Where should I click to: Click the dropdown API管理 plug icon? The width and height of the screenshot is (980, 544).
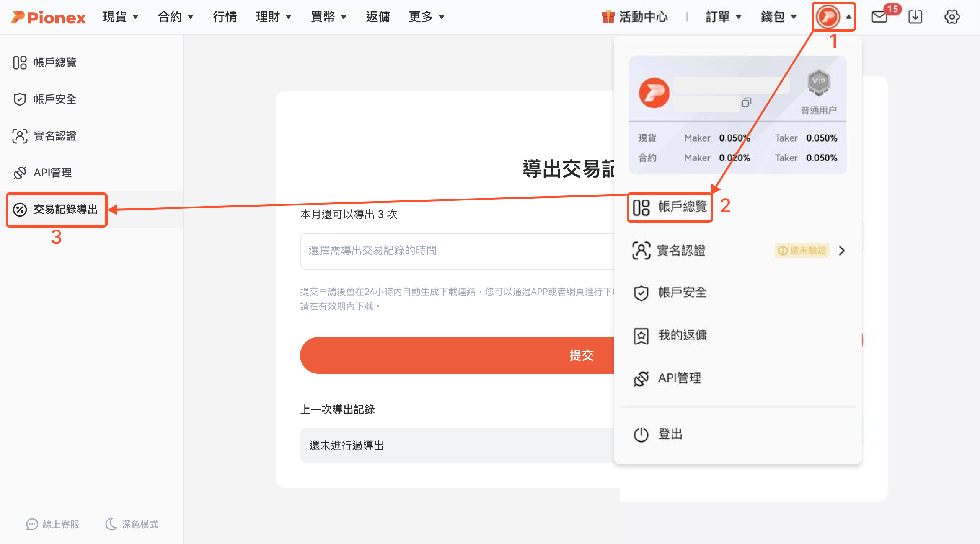tap(641, 379)
